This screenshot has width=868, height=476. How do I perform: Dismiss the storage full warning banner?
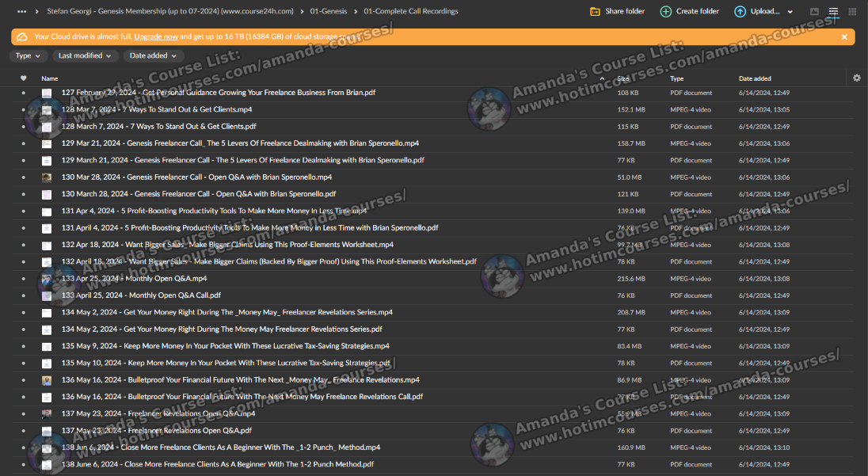(x=844, y=37)
